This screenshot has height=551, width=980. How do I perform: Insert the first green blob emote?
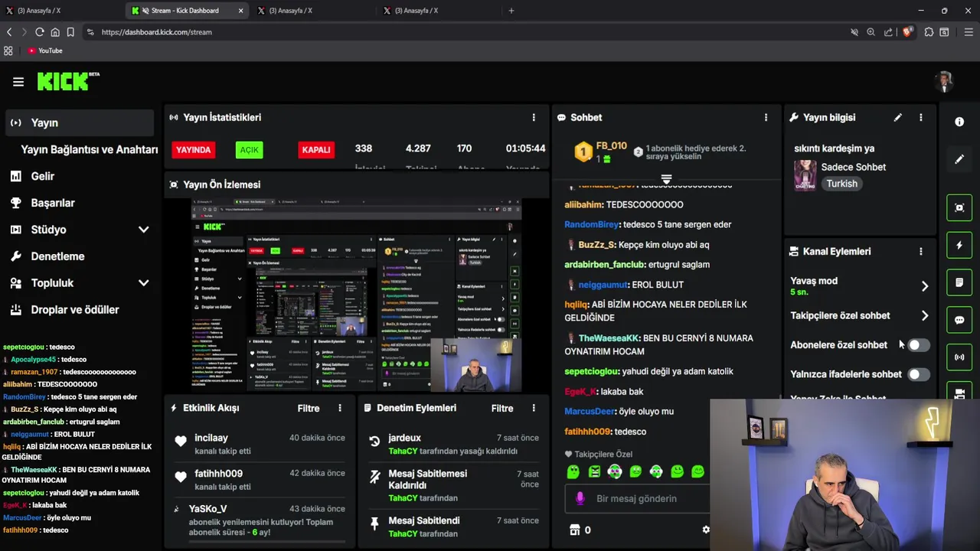tap(573, 472)
